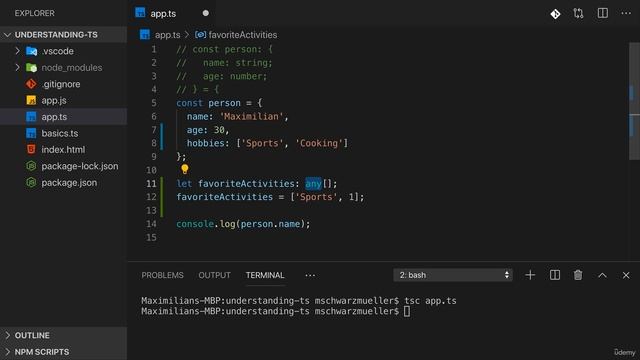Click the open changes compare icon

click(x=578, y=13)
